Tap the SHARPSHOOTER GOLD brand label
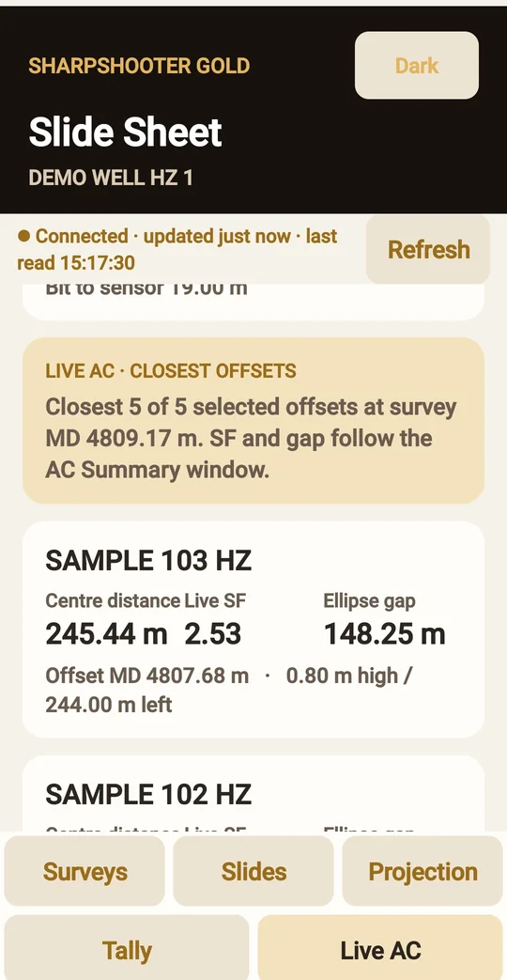Screen dimensions: 507x980 139,66
